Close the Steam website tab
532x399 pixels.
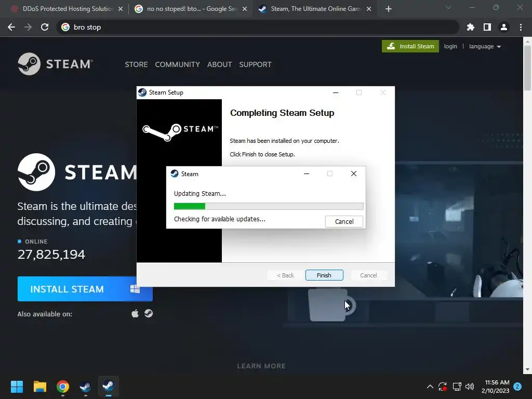[x=369, y=9]
